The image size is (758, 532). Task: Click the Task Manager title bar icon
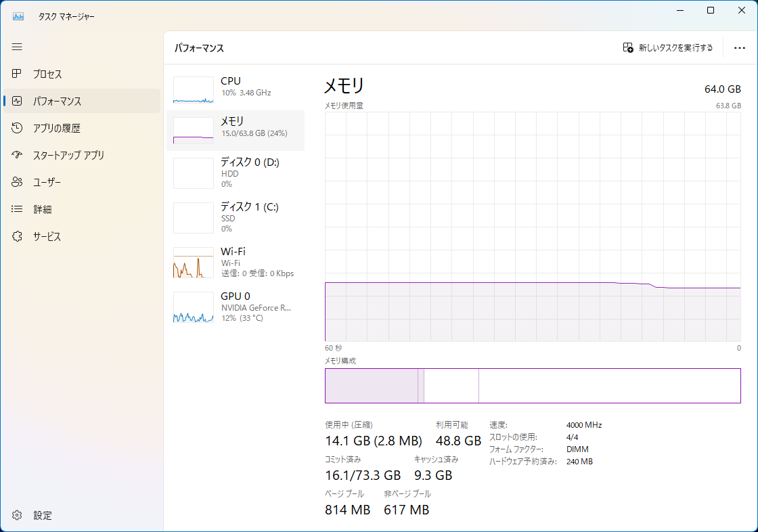pyautogui.click(x=17, y=16)
